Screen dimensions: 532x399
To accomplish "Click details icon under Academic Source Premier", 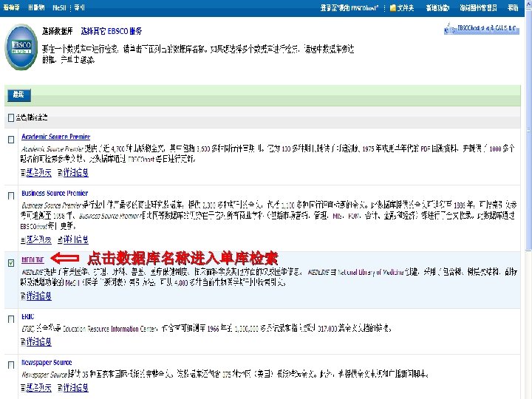I will (x=60, y=173).
